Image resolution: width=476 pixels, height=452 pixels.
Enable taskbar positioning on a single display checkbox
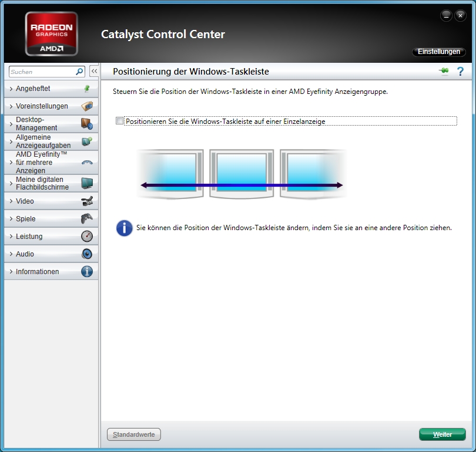120,121
